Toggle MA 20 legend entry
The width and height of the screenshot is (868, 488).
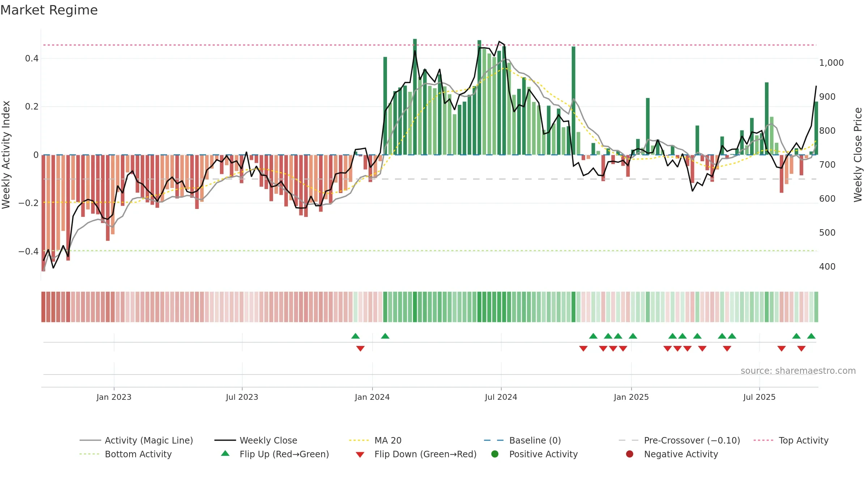click(x=375, y=440)
